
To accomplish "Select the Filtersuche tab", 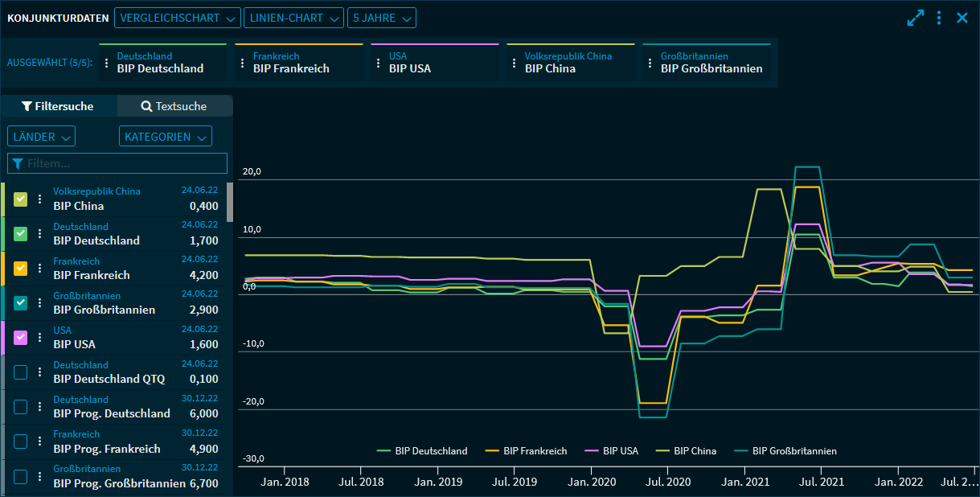I will (x=58, y=106).
